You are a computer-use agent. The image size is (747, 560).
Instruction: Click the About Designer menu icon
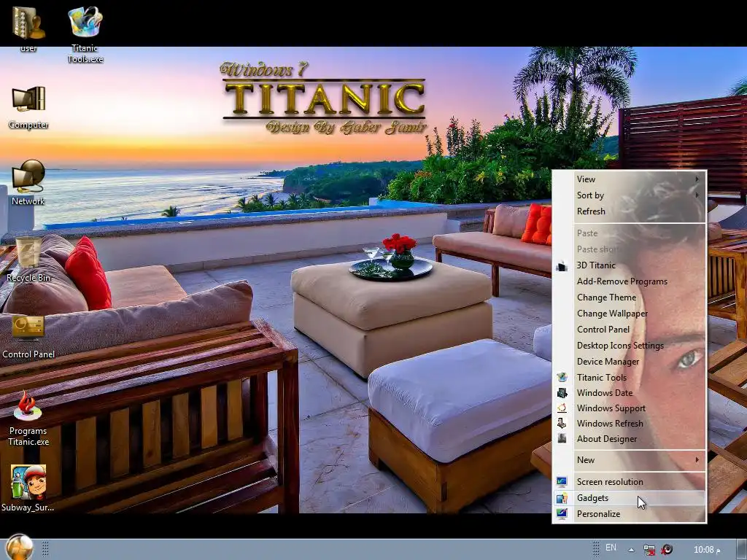pos(562,438)
